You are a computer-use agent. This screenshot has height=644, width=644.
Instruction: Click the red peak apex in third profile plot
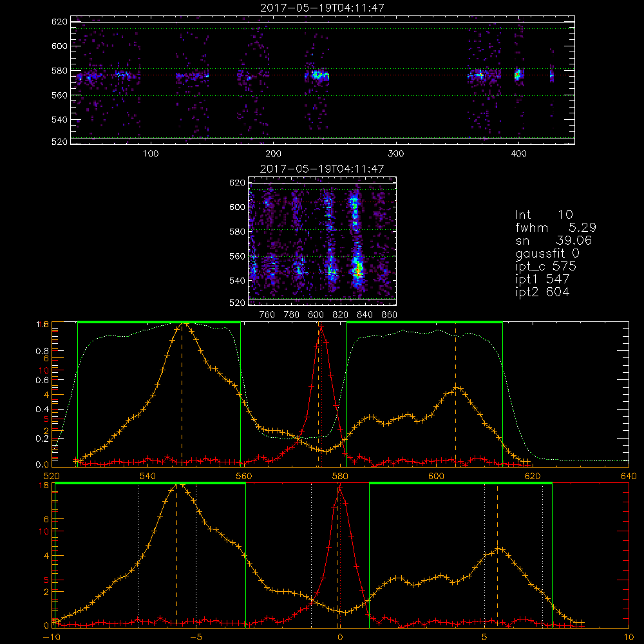coord(321,327)
